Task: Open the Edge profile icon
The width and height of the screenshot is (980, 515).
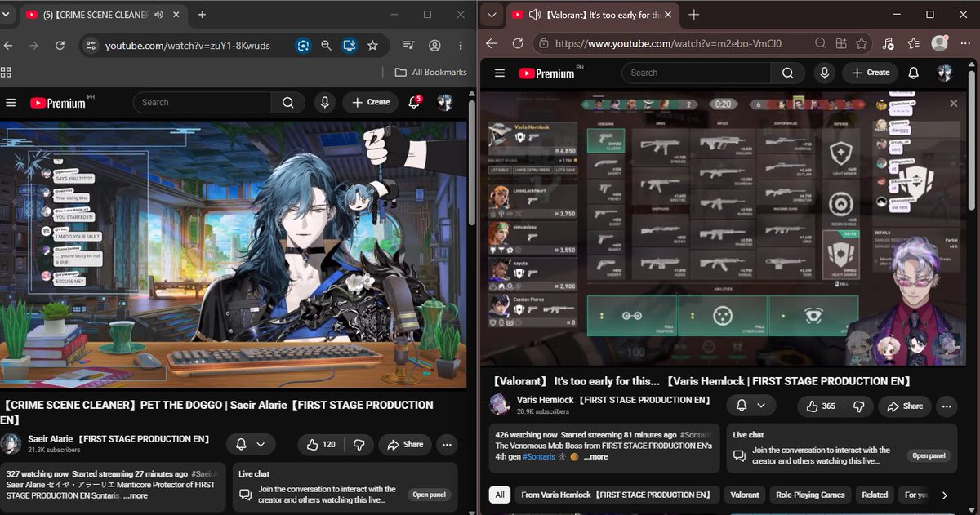Action: (940, 43)
